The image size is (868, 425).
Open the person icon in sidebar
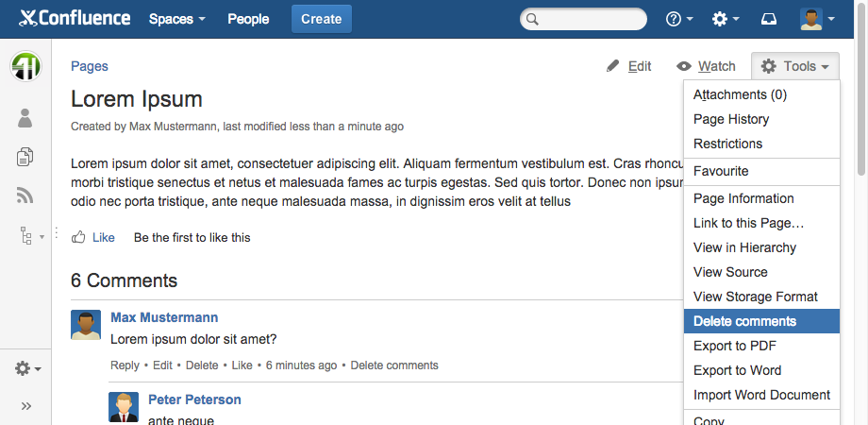click(x=25, y=118)
